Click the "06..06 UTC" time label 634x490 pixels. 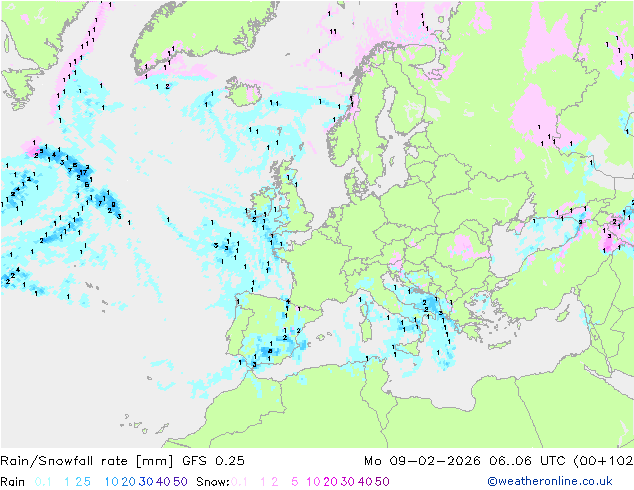point(527,461)
